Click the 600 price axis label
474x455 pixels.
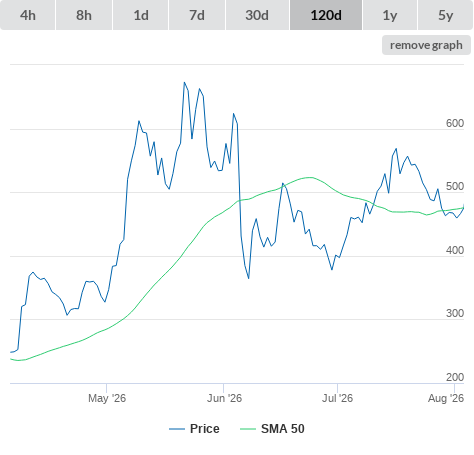click(x=455, y=123)
